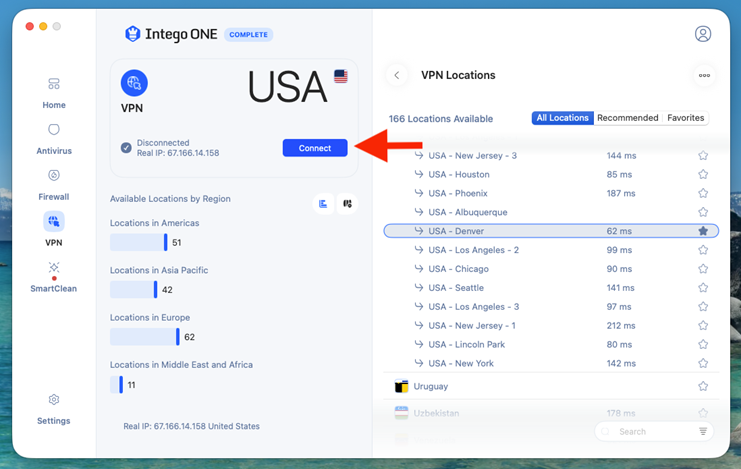
Task: Favorite USA - Los Angeles - 3
Action: coord(703,307)
